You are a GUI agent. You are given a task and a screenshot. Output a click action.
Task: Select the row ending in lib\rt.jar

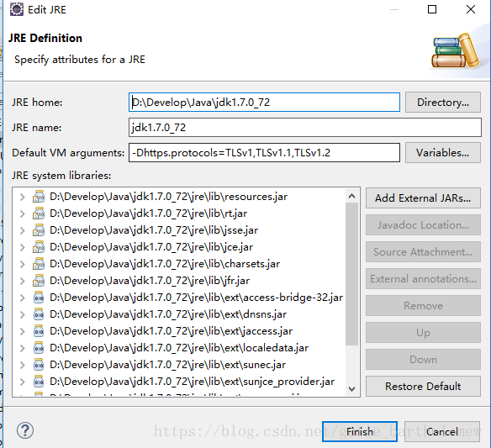(x=149, y=213)
